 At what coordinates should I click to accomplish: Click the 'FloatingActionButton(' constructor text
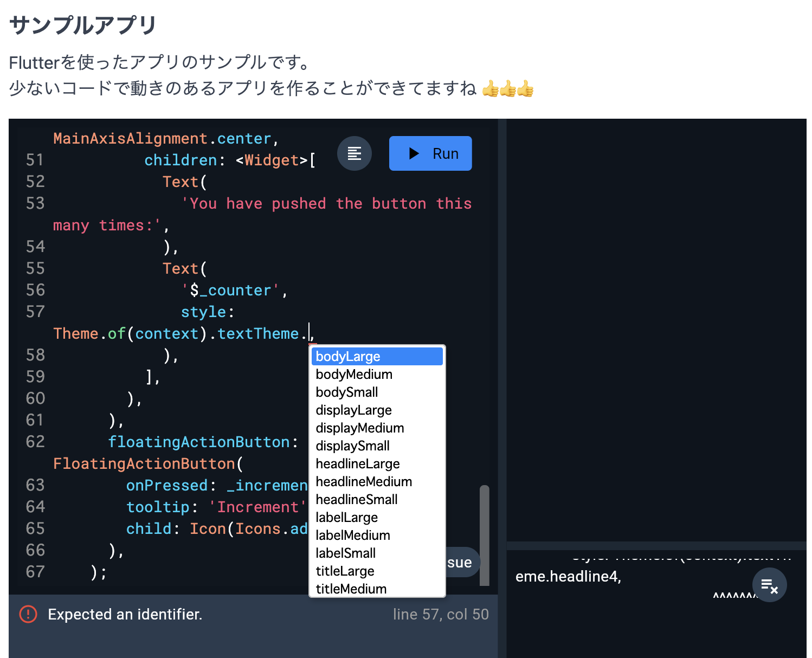pos(149,464)
